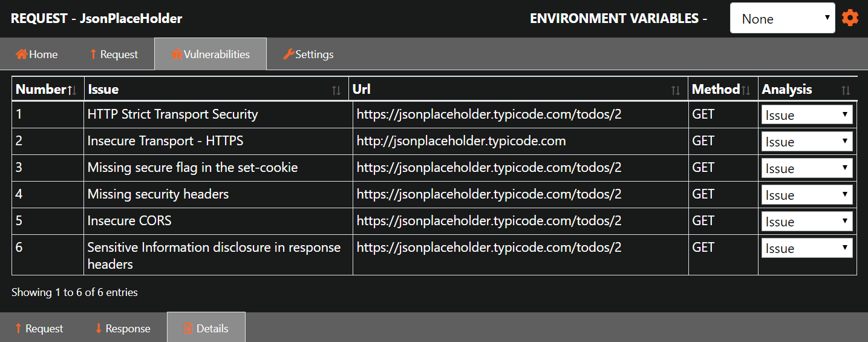Sort the Issue column
The image size is (868, 342).
217,90
